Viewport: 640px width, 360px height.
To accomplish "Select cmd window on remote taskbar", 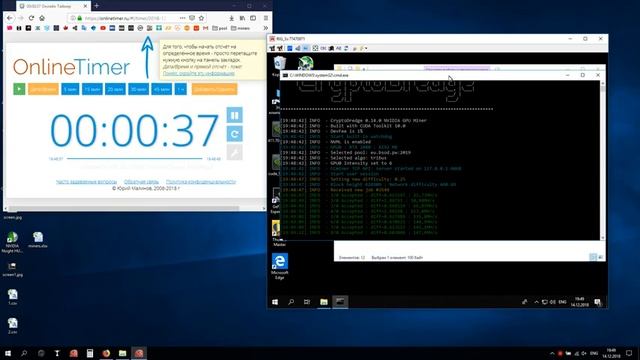I will 340,302.
